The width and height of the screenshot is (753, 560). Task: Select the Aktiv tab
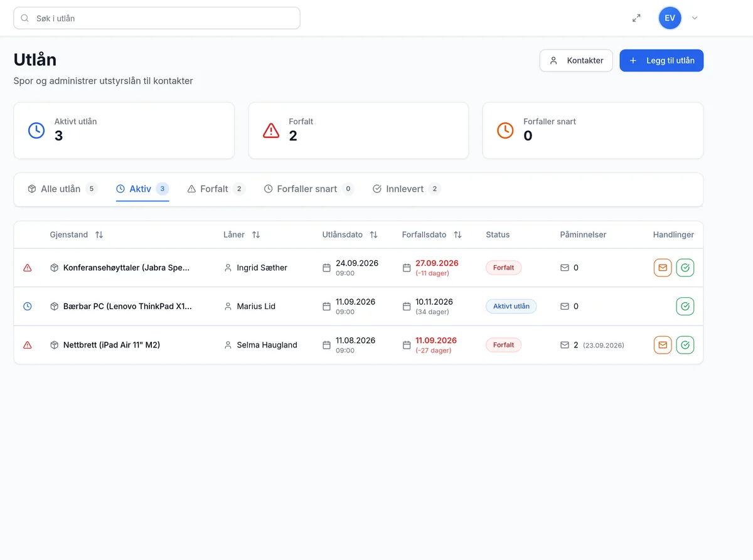(x=142, y=189)
